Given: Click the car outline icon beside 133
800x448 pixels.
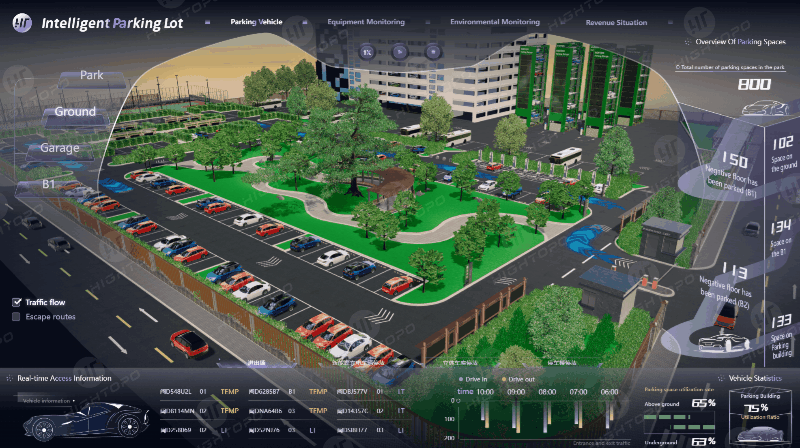Looking at the screenshot, I should pyautogui.click(x=724, y=342).
